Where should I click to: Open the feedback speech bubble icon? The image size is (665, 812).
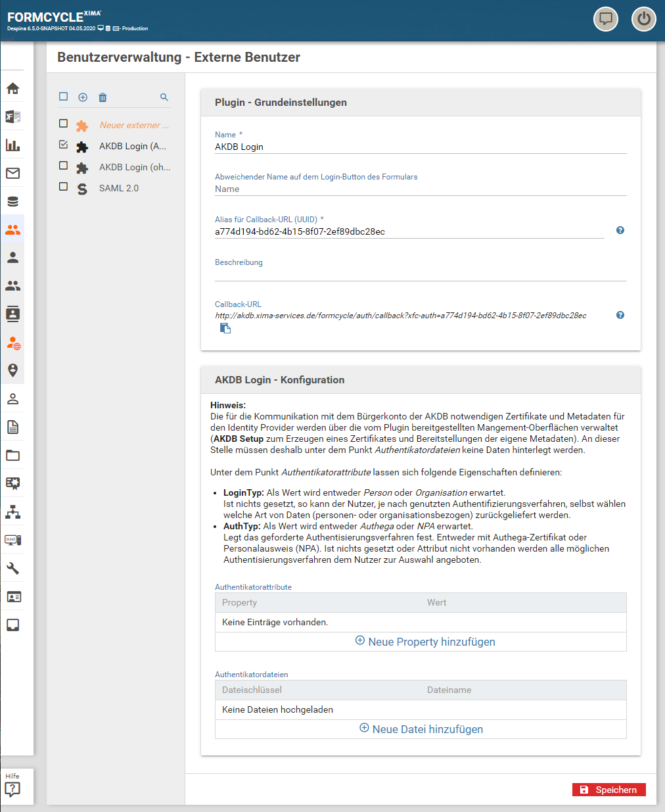point(605,19)
